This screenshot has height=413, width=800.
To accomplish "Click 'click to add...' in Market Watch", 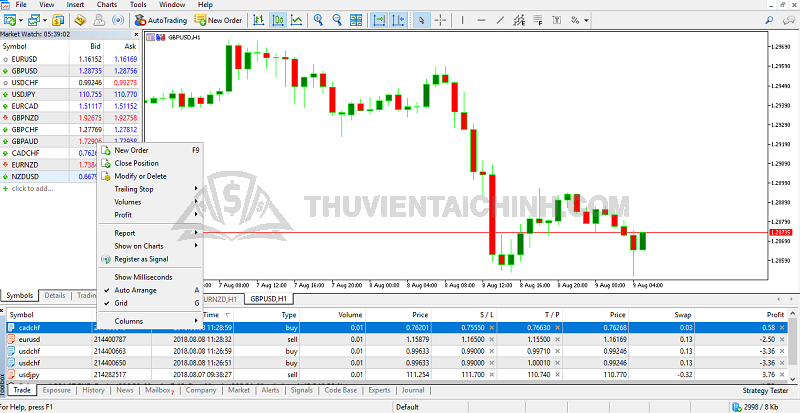I will click(32, 188).
